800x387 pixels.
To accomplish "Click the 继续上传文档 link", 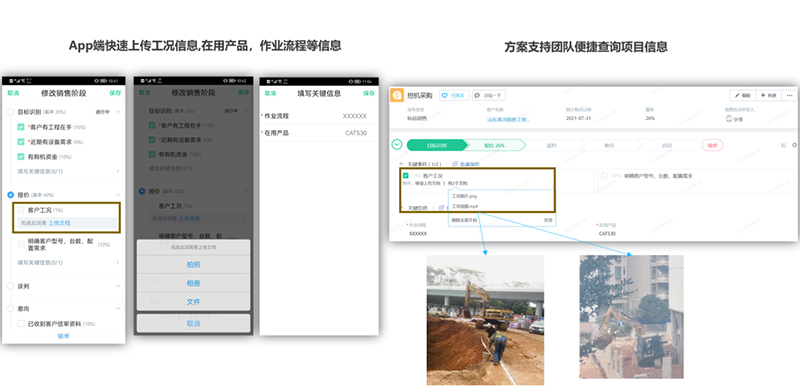I will 428,183.
